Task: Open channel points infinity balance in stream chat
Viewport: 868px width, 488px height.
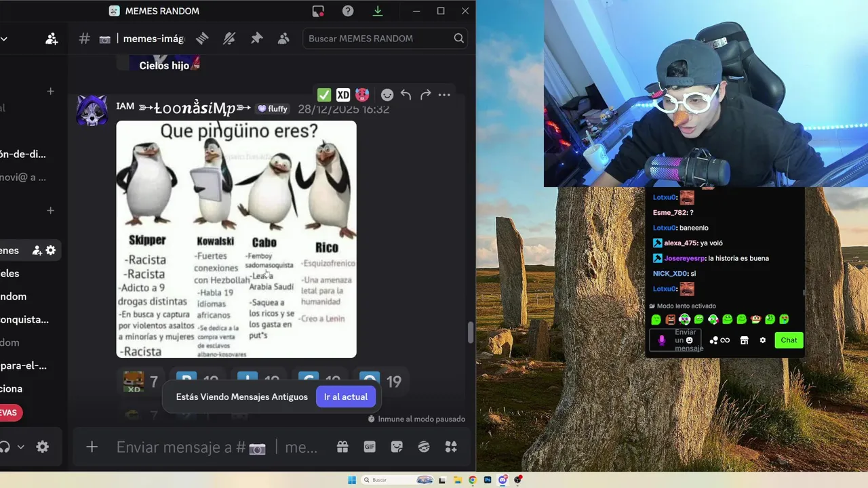Action: pyautogui.click(x=720, y=340)
